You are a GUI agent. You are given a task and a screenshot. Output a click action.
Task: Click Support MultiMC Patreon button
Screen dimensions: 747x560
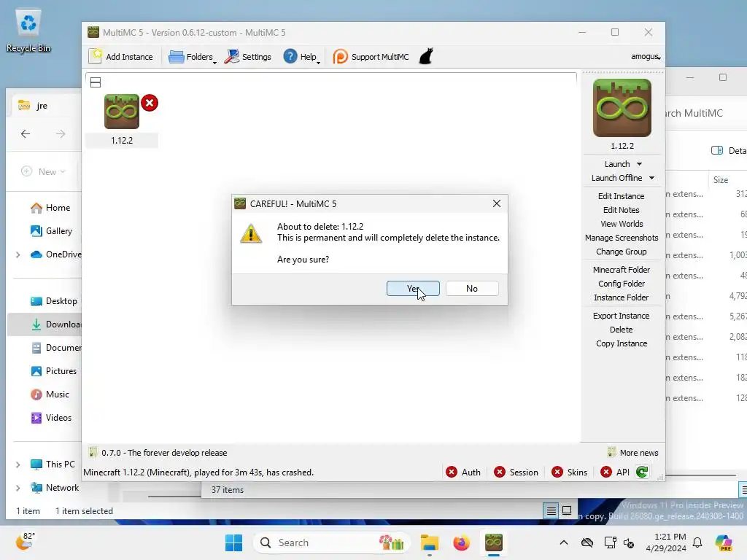(x=371, y=56)
